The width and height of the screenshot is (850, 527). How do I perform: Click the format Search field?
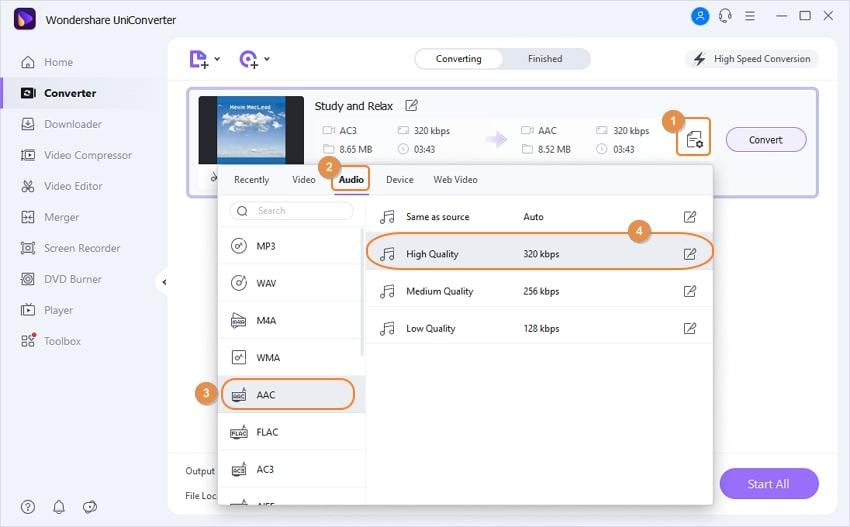pyautogui.click(x=291, y=210)
